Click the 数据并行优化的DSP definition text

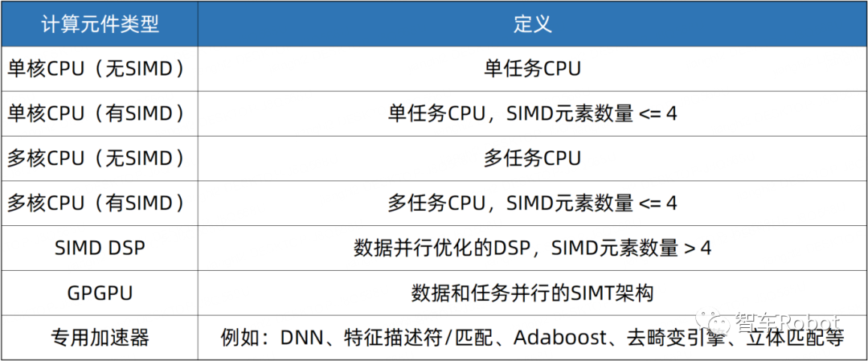point(444,248)
